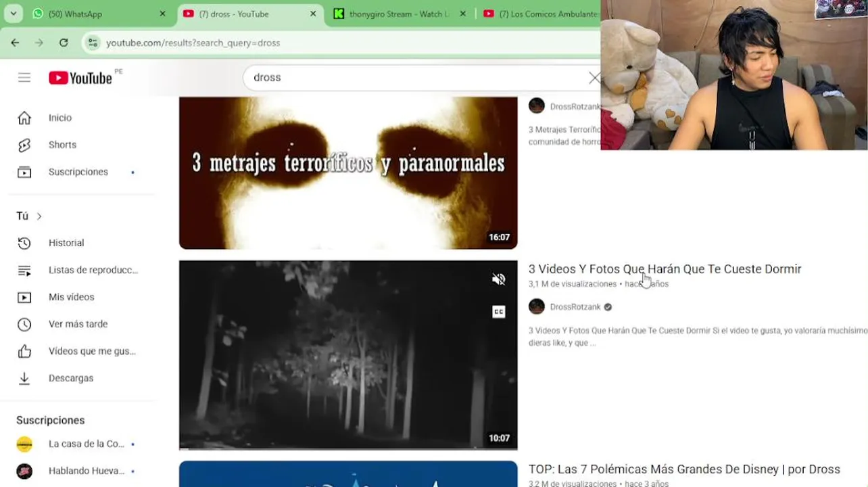The height and width of the screenshot is (487, 868).
Task: Open the 3 metrajes terroríficos thumbnail
Action: (348, 172)
